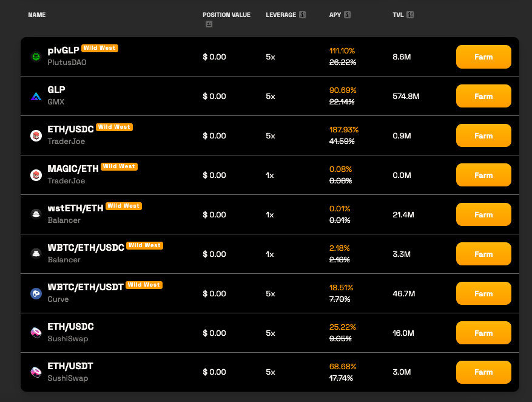Viewport: 532px width, 402px height.
Task: Farm the WBTC/ETH/USDT Curve pool
Action: tap(483, 293)
